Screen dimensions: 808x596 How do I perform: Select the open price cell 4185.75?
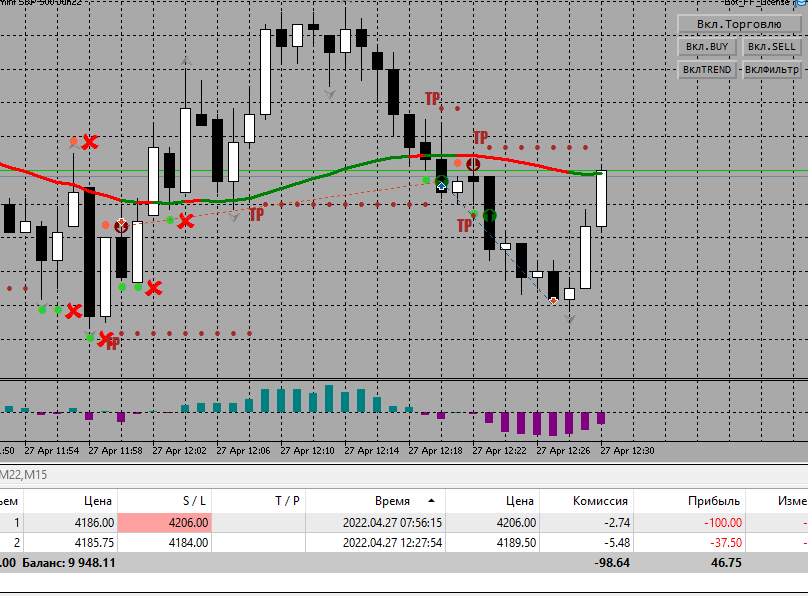point(71,542)
